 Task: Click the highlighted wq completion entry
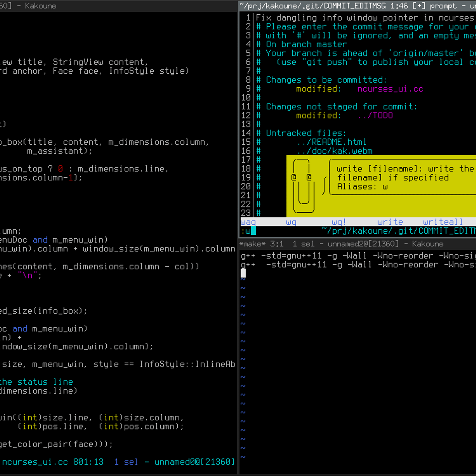tap(291, 222)
